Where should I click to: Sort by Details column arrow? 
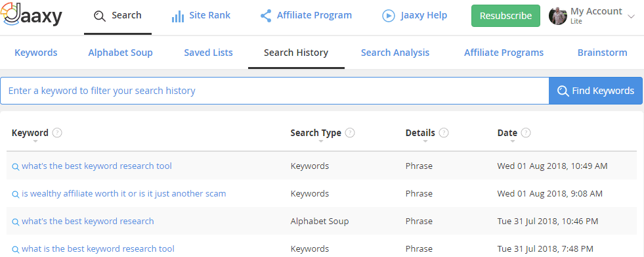click(x=425, y=141)
